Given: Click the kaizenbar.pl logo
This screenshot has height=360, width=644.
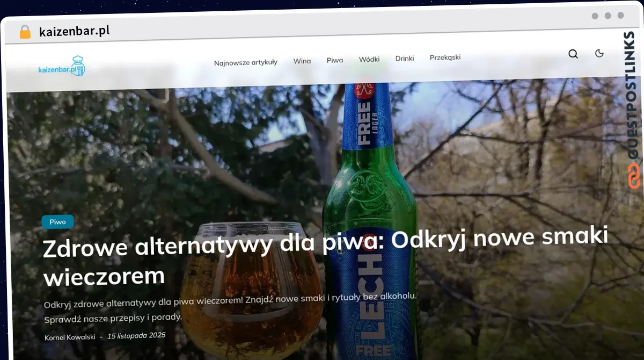Looking at the screenshot, I should 62,67.
